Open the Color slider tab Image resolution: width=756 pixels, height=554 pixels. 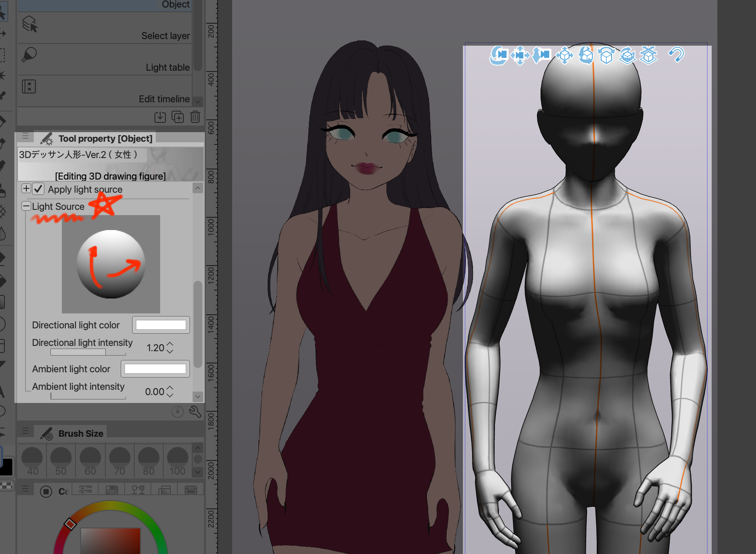tap(85, 490)
